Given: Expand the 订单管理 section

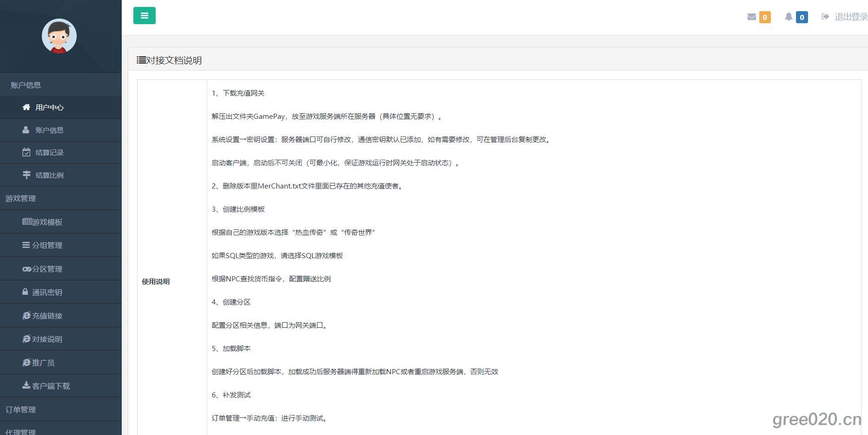Looking at the screenshot, I should click(x=20, y=409).
